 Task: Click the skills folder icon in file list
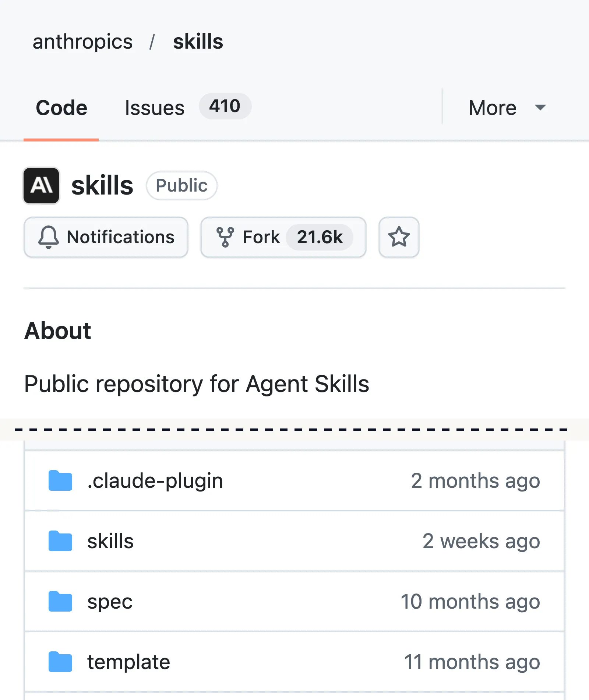coord(60,541)
